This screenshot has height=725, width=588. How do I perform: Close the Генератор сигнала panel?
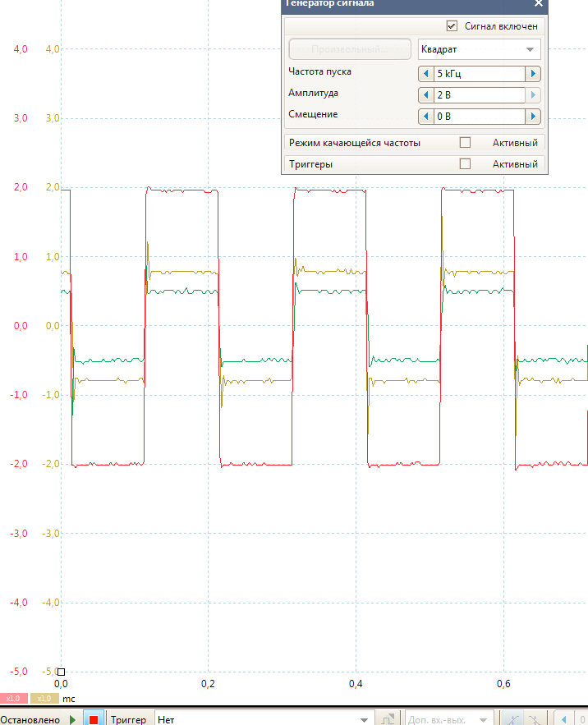pyautogui.click(x=538, y=3)
